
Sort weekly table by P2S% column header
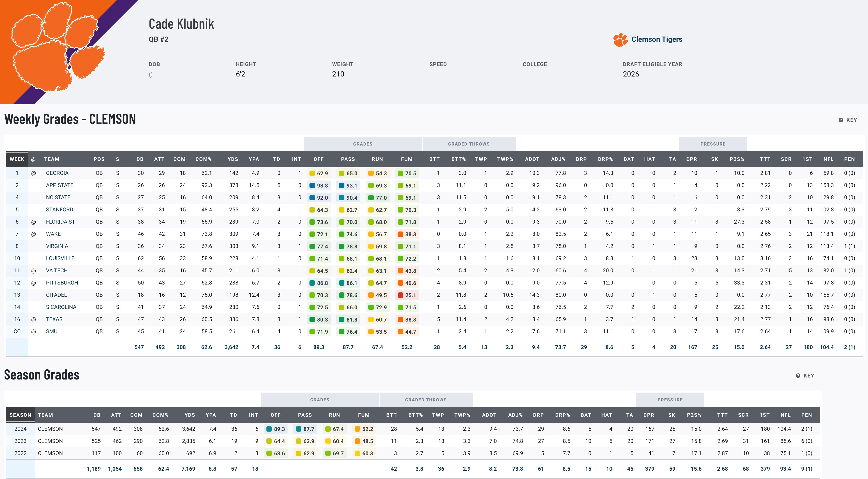[737, 159]
